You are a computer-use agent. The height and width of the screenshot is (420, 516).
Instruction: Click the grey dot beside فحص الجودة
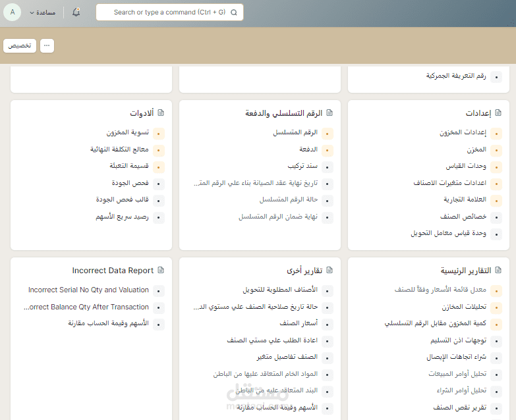coord(159,184)
